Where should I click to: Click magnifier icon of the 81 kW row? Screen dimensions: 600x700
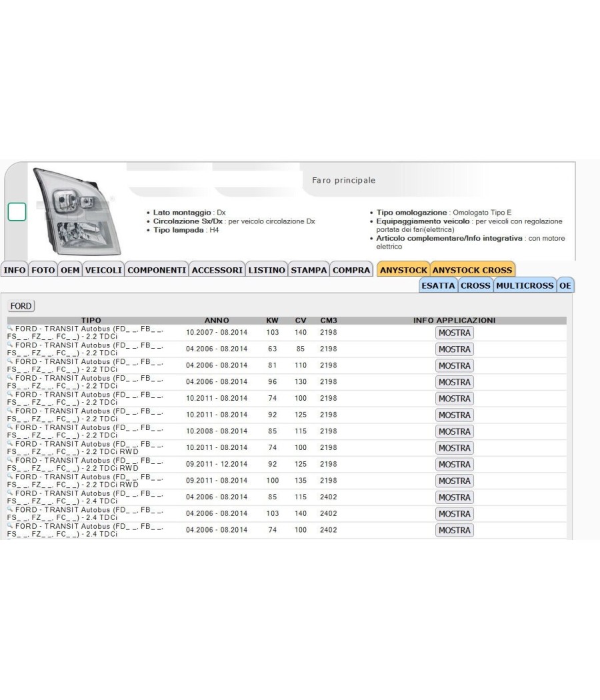point(10,361)
